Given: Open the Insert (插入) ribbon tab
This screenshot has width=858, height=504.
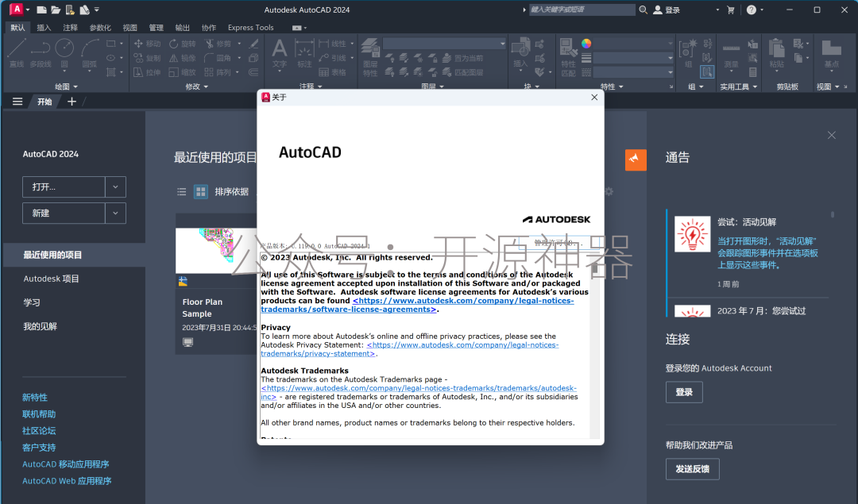Looking at the screenshot, I should (x=44, y=27).
